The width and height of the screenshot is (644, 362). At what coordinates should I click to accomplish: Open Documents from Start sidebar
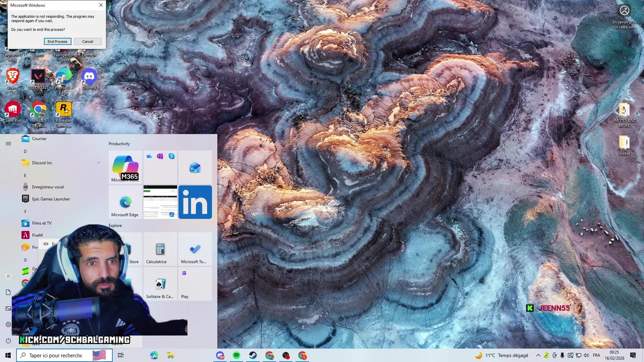pos(8,293)
